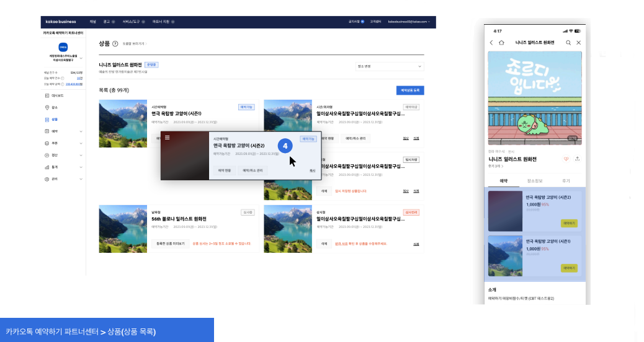Image resolution: width=644 pixels, height=342 pixels.
Task: Tap the home icon in the mobile preview
Action: click(x=501, y=43)
